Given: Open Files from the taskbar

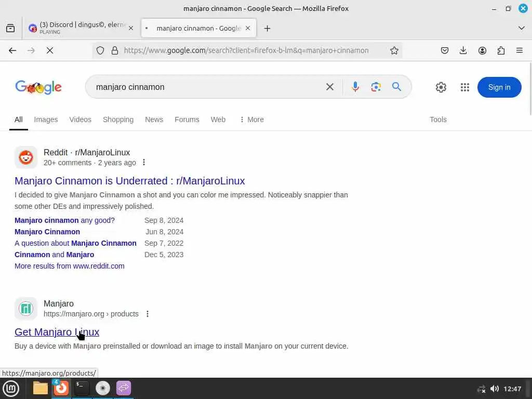Looking at the screenshot, I should 41,388.
